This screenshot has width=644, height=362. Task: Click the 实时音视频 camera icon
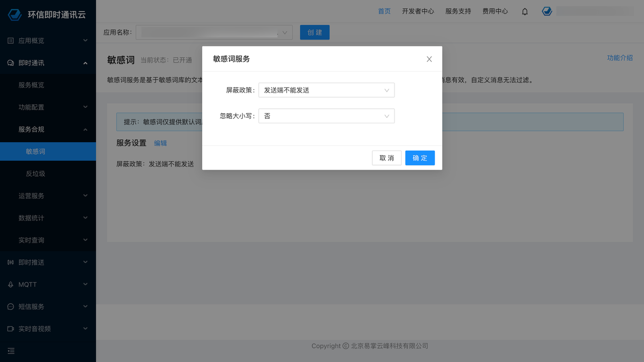pyautogui.click(x=11, y=329)
